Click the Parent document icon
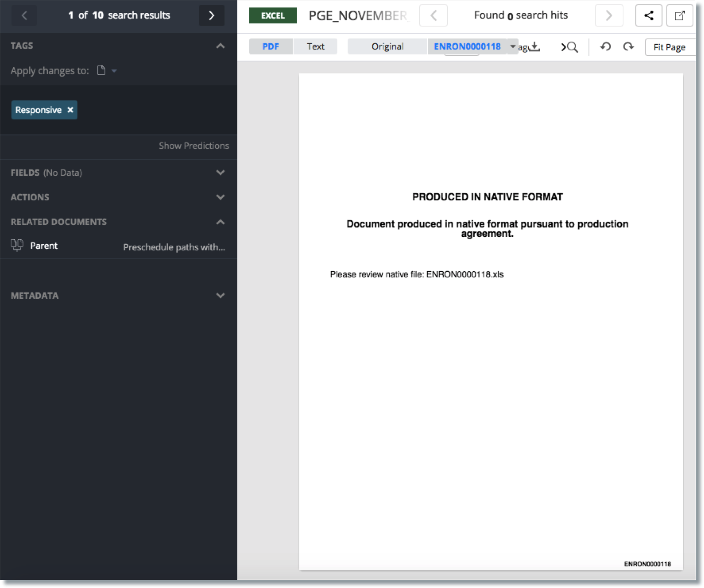704x588 pixels. [17, 245]
